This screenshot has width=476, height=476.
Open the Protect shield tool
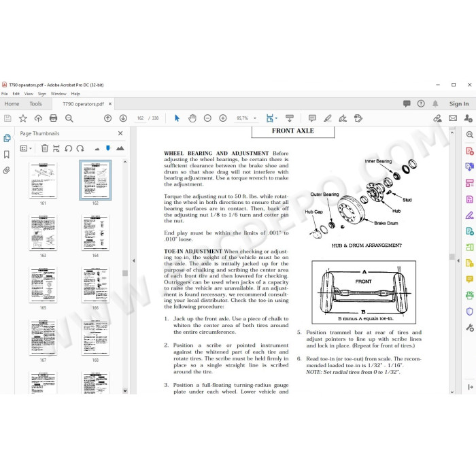469,311
